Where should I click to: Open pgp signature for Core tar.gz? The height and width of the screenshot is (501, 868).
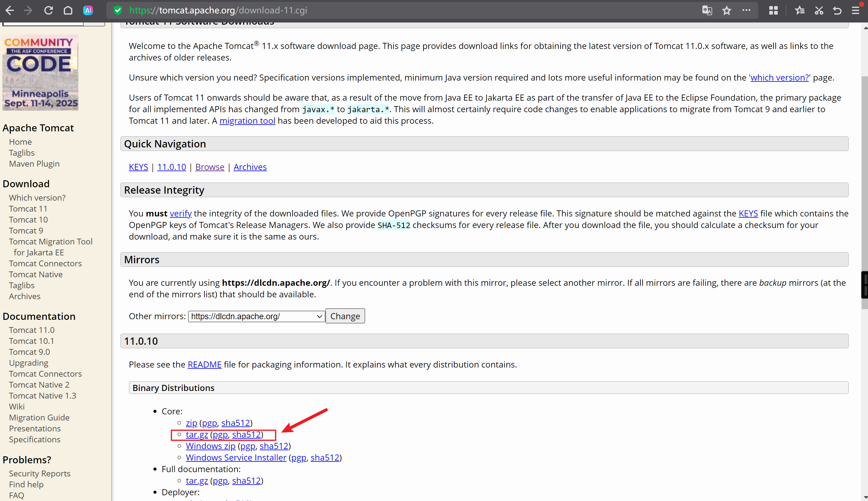[220, 435]
